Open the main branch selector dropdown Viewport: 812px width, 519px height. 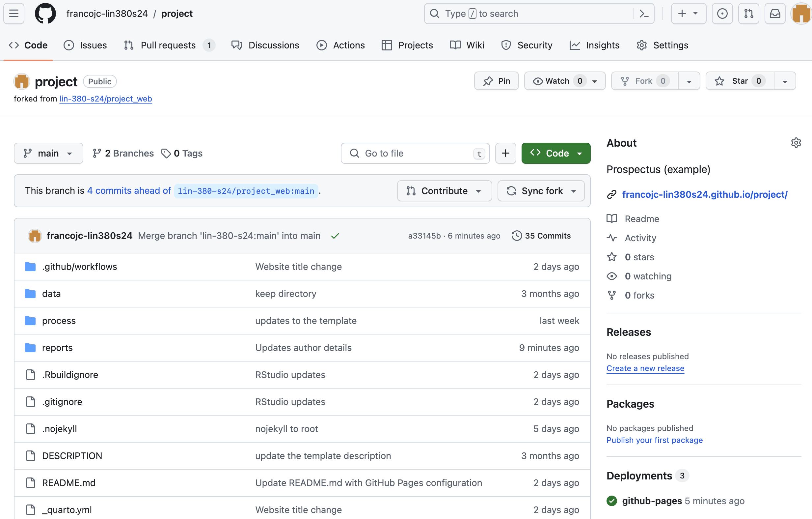pyautogui.click(x=48, y=153)
